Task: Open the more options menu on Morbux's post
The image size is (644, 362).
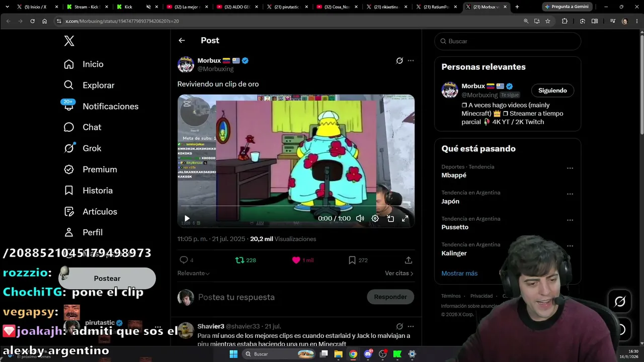Action: [411, 61]
